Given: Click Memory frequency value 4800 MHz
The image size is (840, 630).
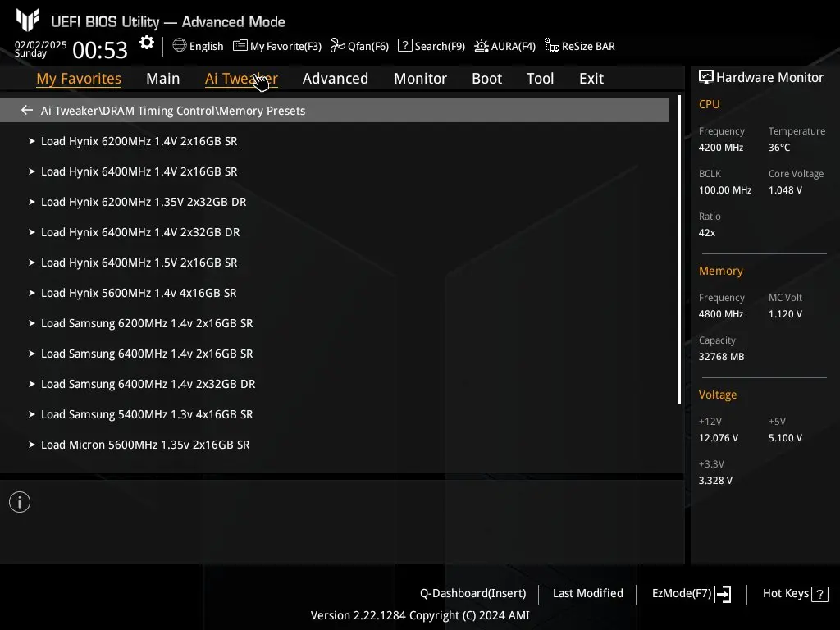Looking at the screenshot, I should tap(720, 314).
